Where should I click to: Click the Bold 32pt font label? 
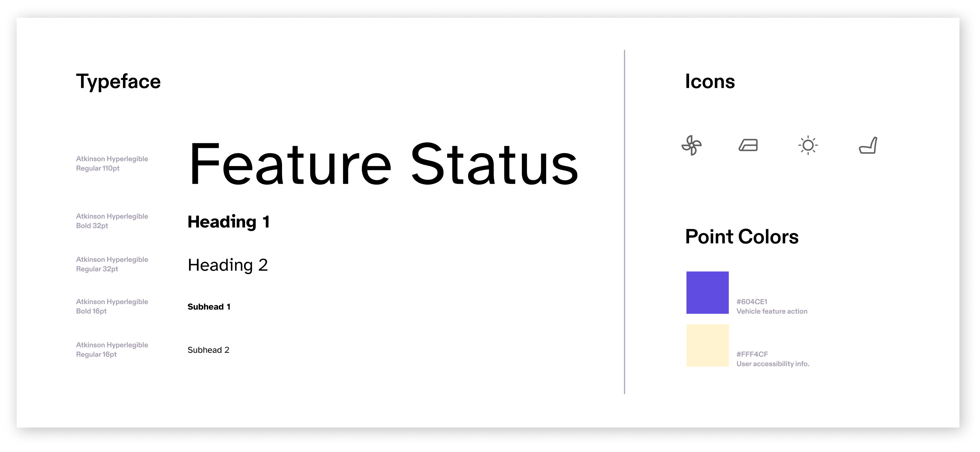tap(92, 226)
